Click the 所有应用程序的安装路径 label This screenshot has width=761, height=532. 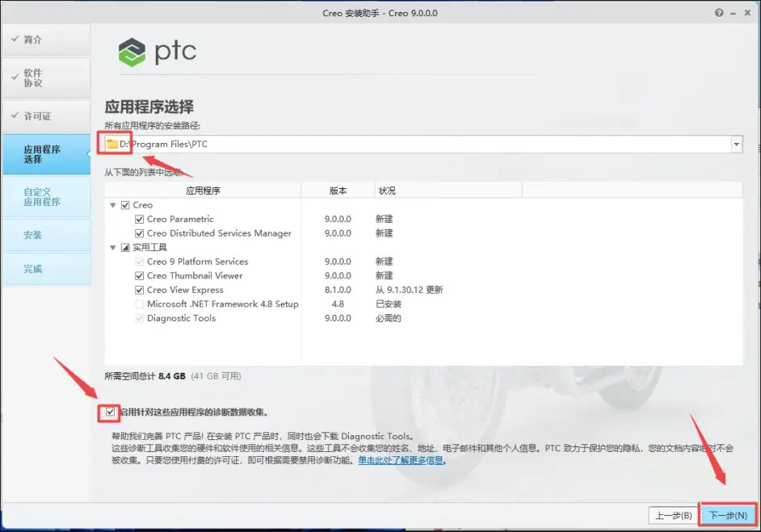pos(153,126)
